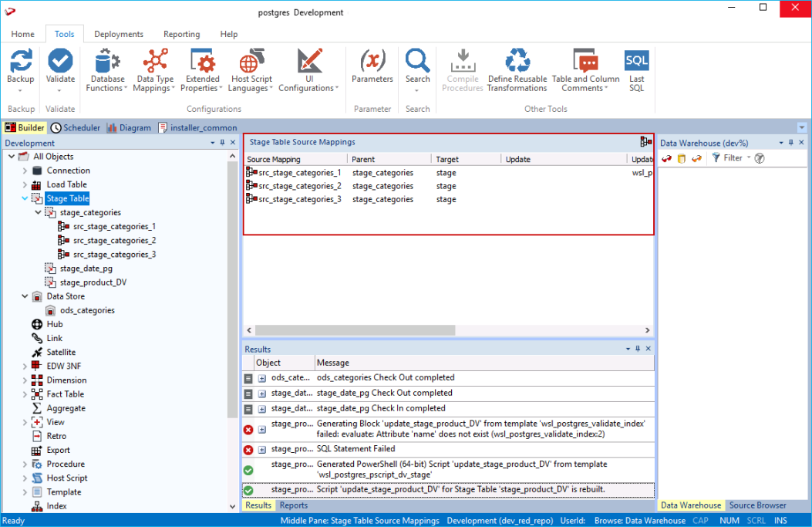Open Table and Column Comments

point(585,62)
